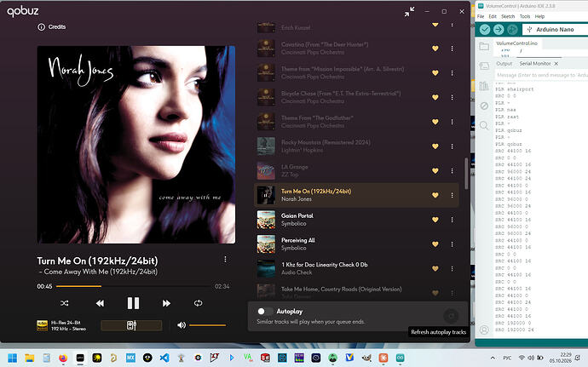Click the Come Away With Me album cover
The height and width of the screenshot is (367, 588).
point(136,145)
